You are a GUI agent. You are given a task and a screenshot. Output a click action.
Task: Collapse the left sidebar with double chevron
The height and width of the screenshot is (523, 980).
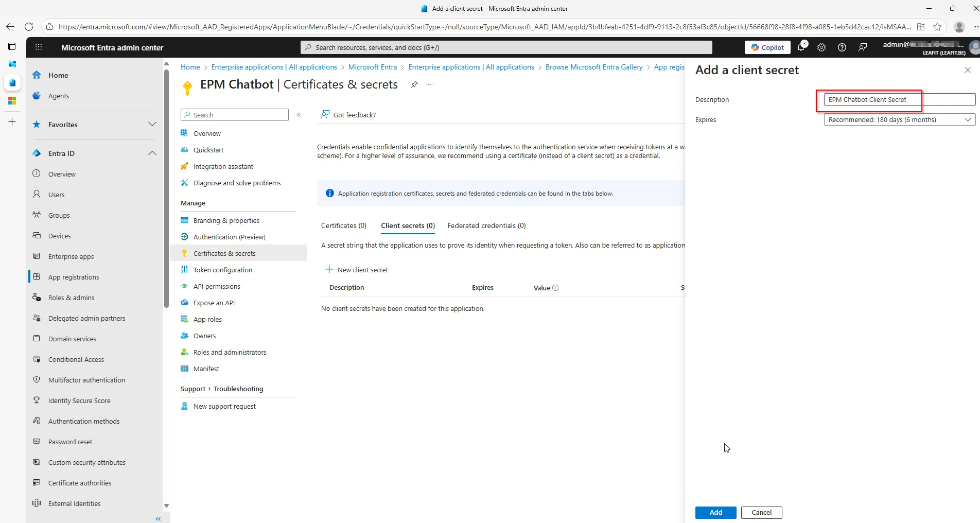tap(158, 518)
